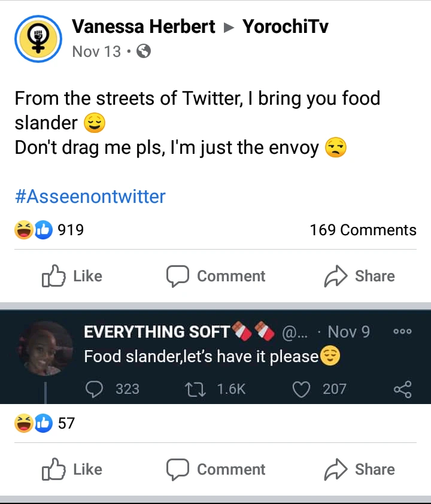Share the main post
The height and width of the screenshot is (504, 431).
click(x=359, y=276)
